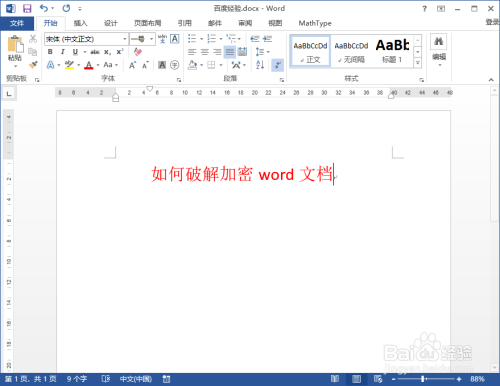Viewport: 500px width, 386px height.
Task: Click the zoom slider handle
Action: [423, 379]
